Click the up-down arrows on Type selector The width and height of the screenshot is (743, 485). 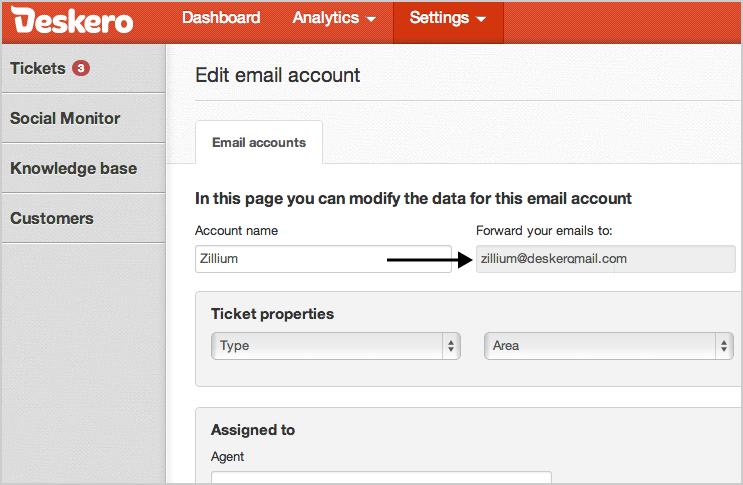coord(451,346)
